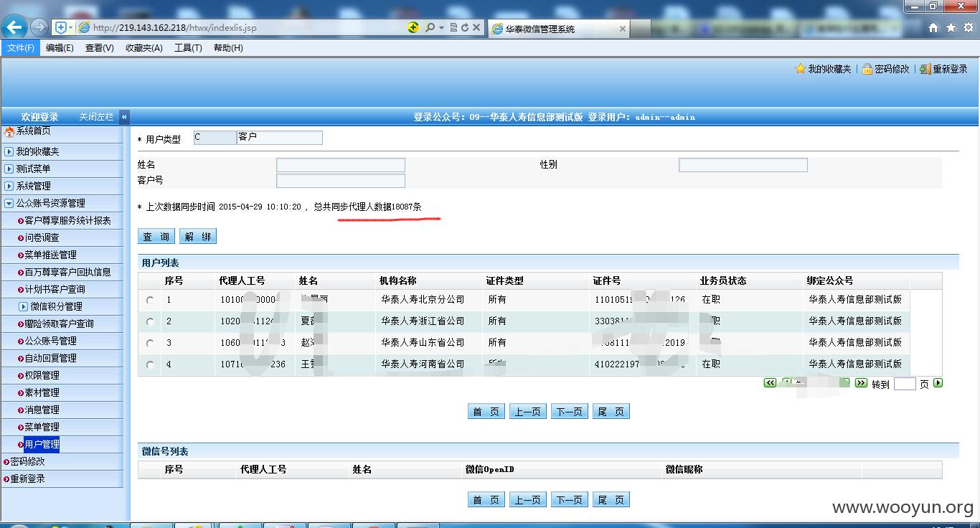Open the 帮助(H) menu
The width and height of the screenshot is (980, 528).
[x=228, y=48]
